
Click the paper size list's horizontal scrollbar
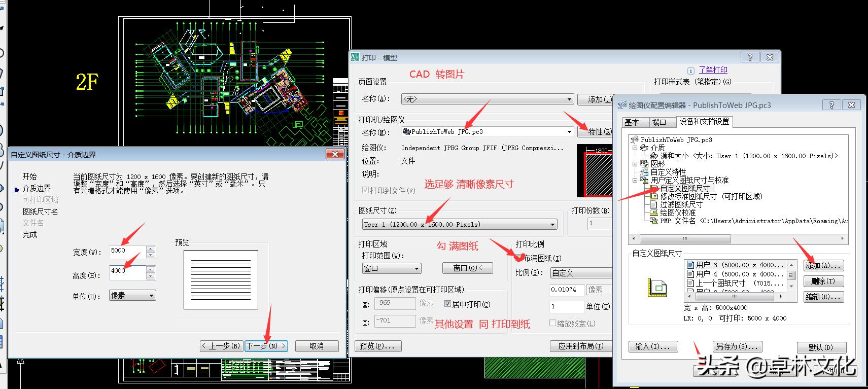[736, 297]
